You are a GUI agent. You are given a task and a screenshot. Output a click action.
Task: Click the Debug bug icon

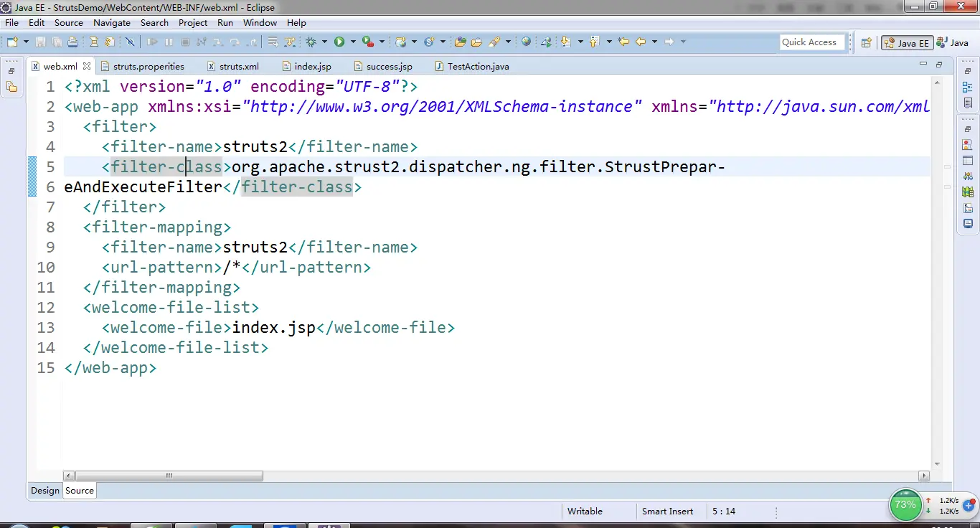[311, 42]
